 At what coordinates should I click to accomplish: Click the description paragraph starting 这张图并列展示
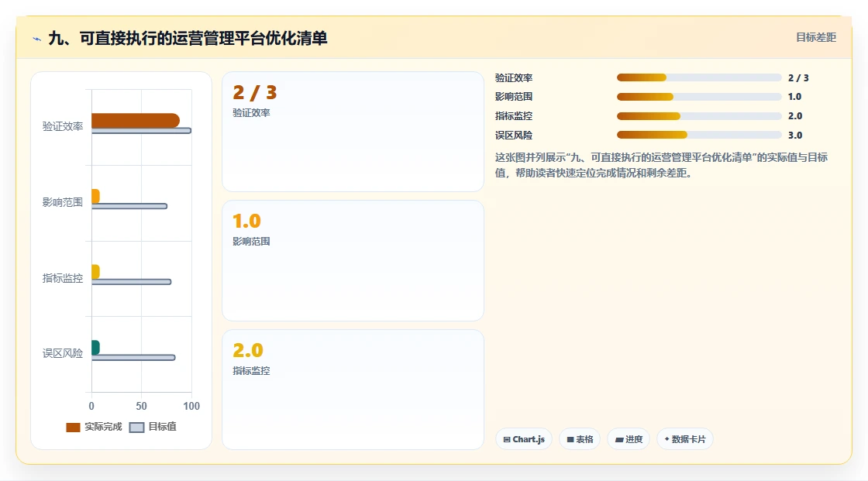[x=661, y=165]
